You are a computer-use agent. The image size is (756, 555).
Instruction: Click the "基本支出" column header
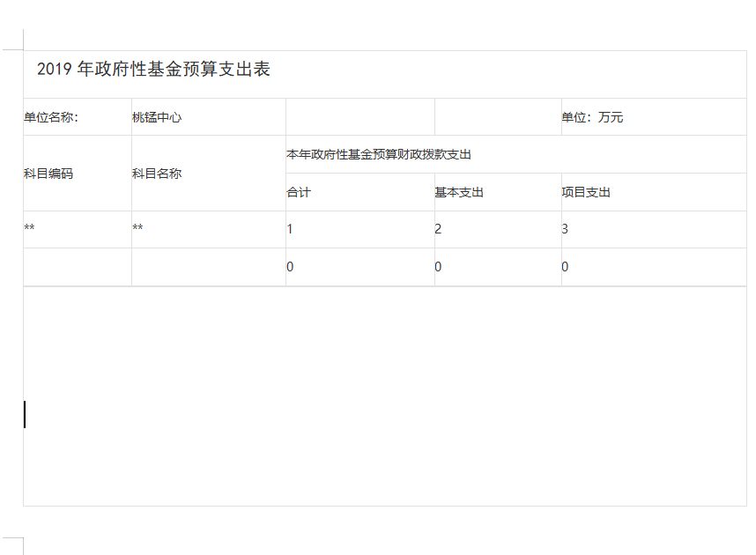point(459,192)
